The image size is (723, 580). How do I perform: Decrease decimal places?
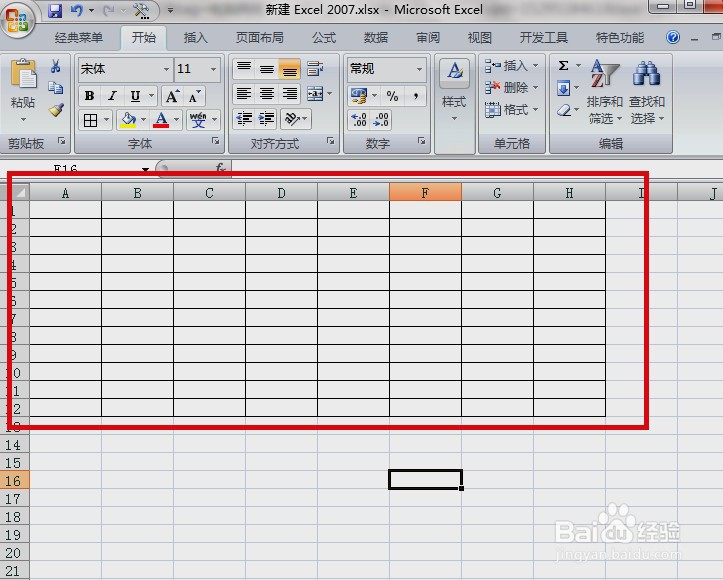(381, 120)
